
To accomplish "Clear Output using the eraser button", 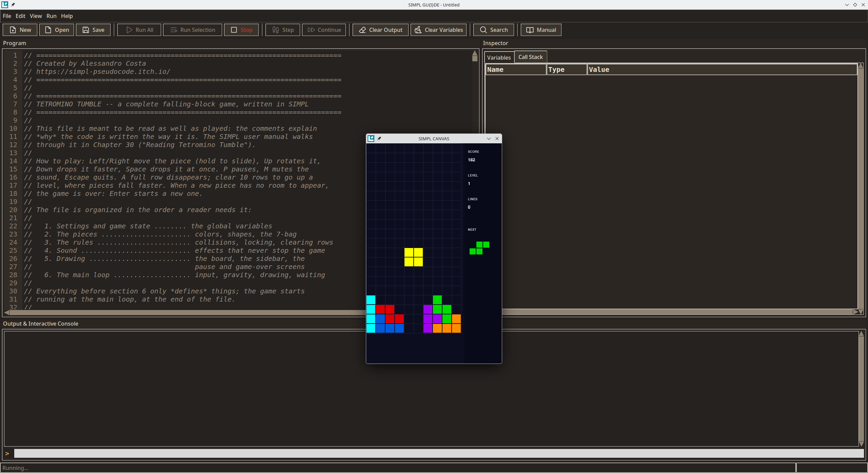I will point(380,30).
